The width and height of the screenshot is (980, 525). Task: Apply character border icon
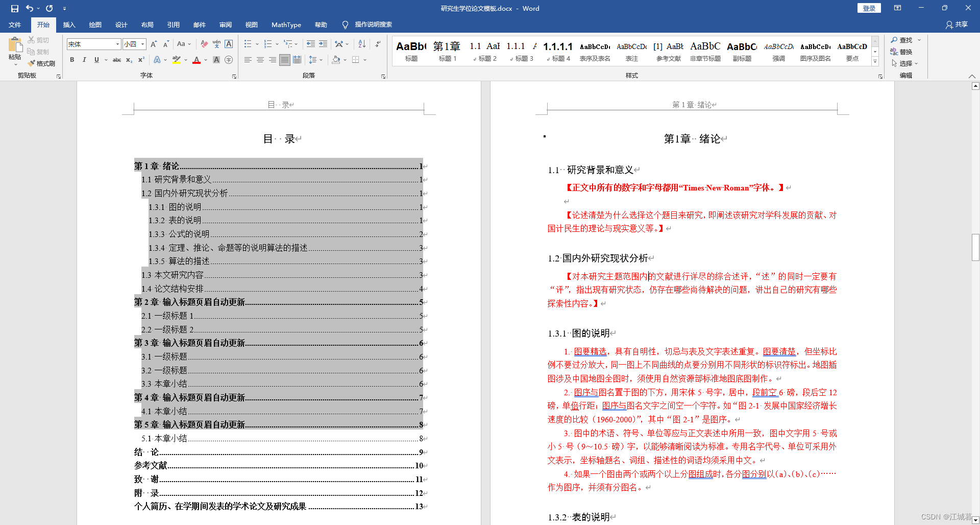229,44
